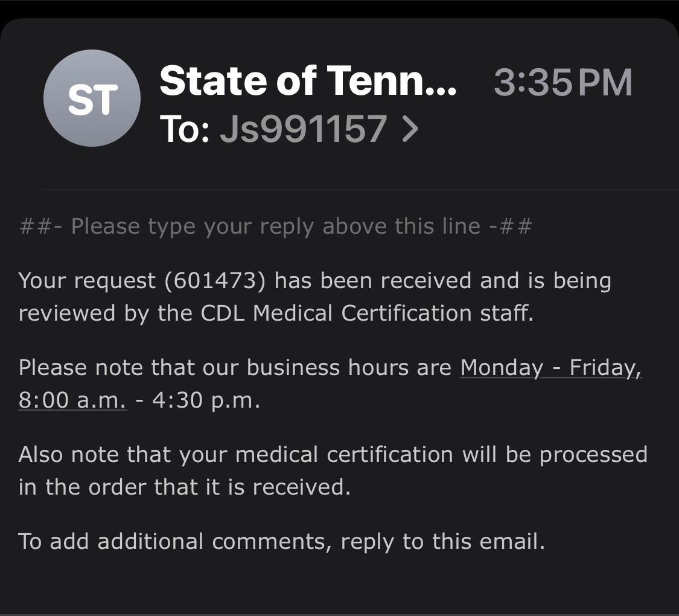Click the 'To:' label in header
The image size is (679, 616).
point(185,129)
